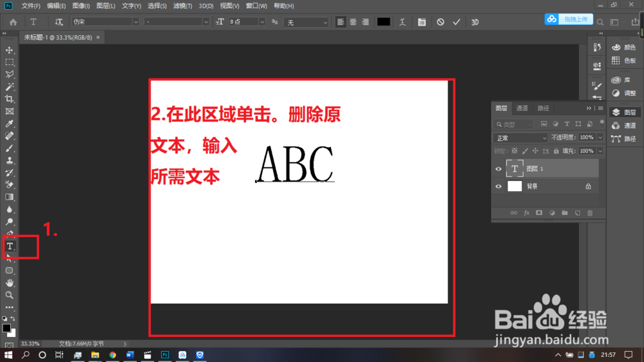
Task: Click the 3D text button
Action: pos(475,22)
